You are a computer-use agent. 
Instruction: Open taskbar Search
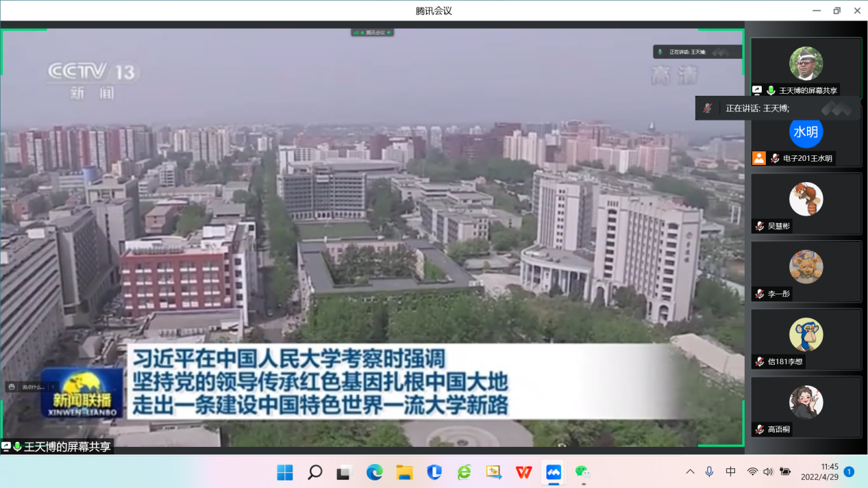click(315, 472)
